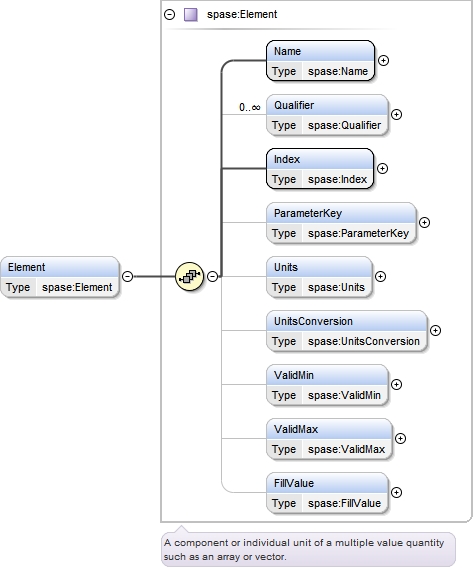Select the root Element node box
Viewport: 474px width, 570px height.
point(60,277)
